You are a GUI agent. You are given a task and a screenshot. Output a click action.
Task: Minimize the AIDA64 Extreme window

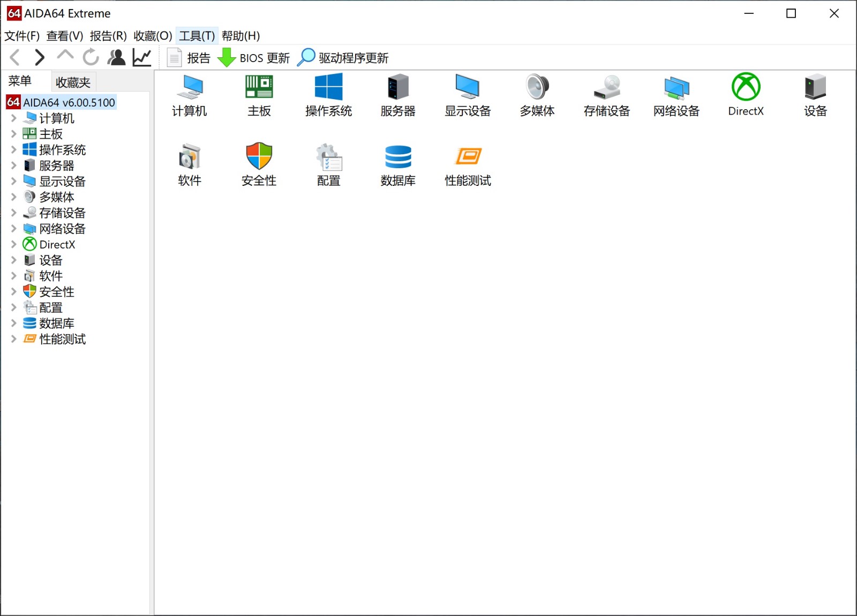click(x=749, y=13)
